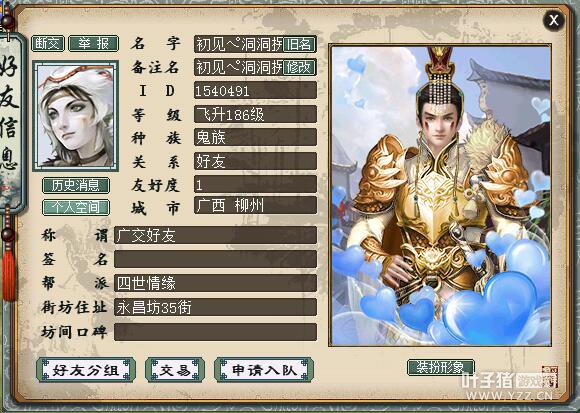Open 好友分组 friend grouping

(x=86, y=370)
